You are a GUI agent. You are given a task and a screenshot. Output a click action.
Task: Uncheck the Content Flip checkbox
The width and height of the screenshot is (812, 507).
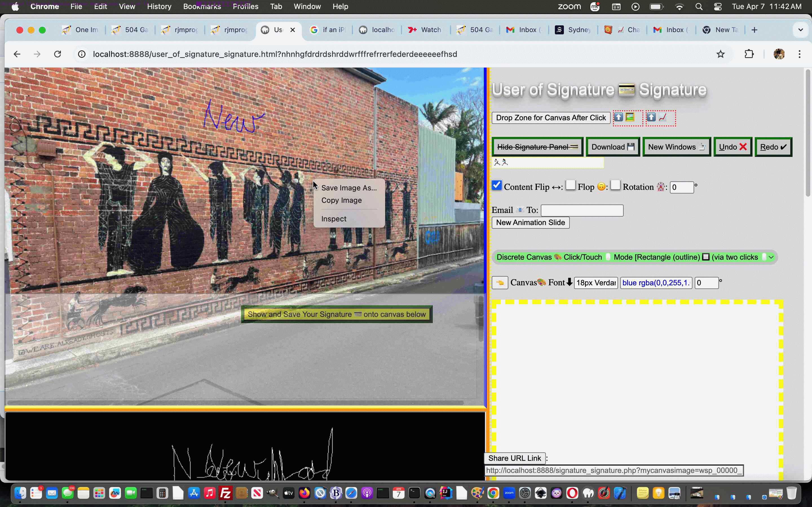497,185
